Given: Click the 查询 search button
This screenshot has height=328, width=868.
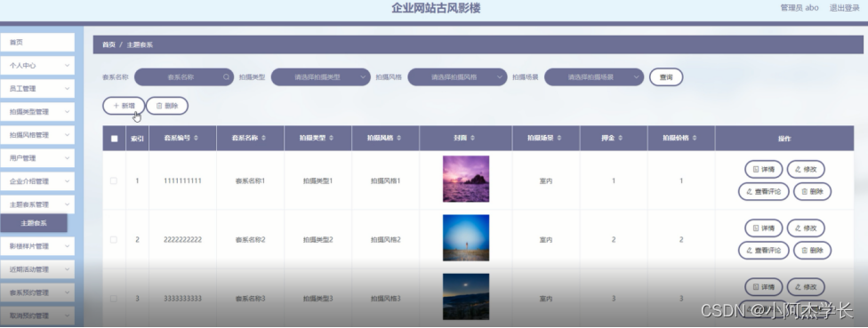Looking at the screenshot, I should [x=666, y=76].
